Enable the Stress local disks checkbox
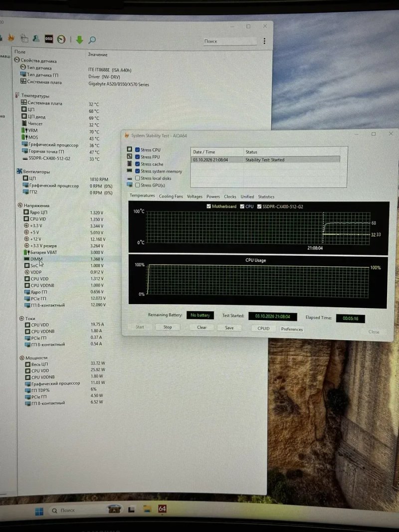The image size is (399, 532). pyautogui.click(x=138, y=178)
